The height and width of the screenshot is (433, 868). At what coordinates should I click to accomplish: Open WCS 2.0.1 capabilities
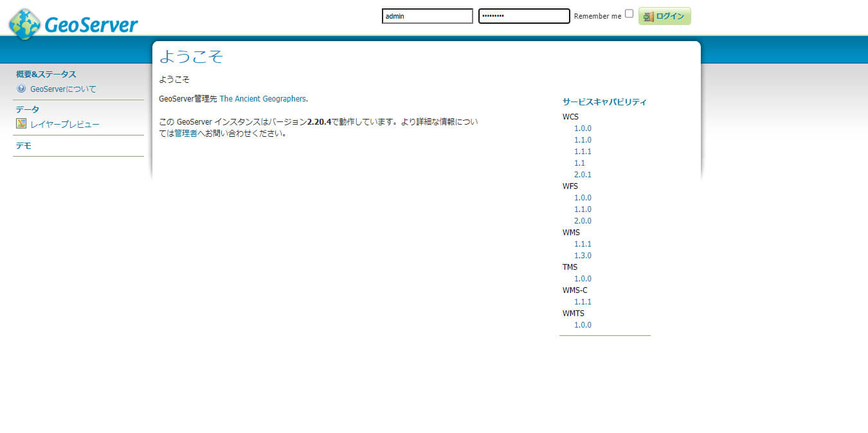point(583,175)
